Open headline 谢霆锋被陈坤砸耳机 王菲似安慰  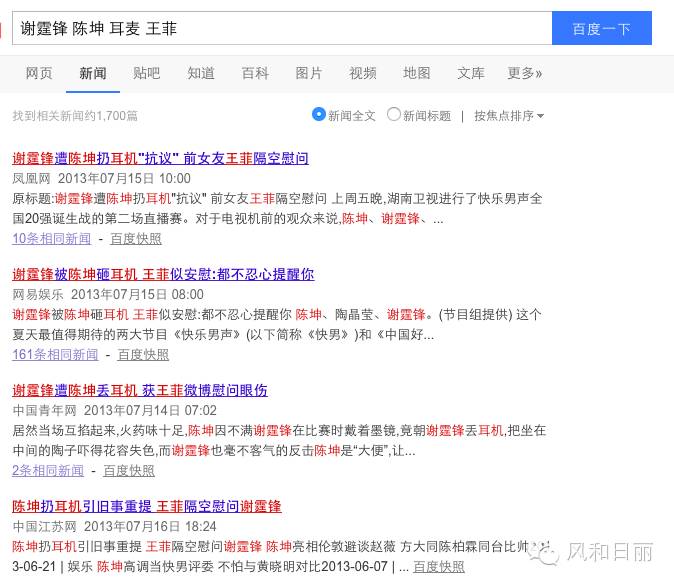click(x=163, y=274)
